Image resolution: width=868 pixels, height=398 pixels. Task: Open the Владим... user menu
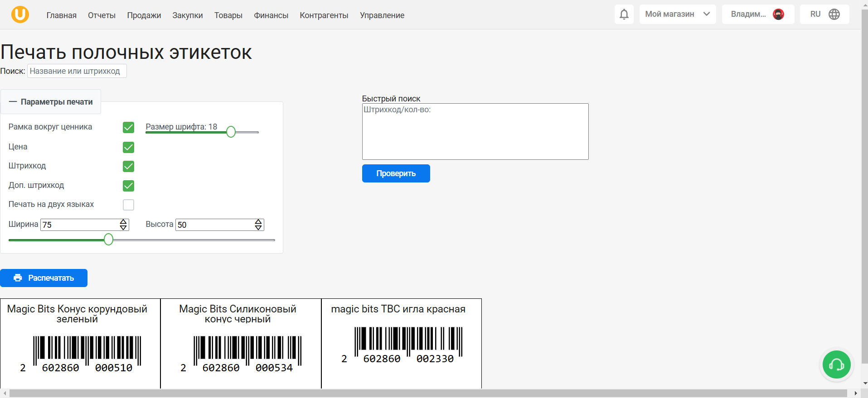758,14
